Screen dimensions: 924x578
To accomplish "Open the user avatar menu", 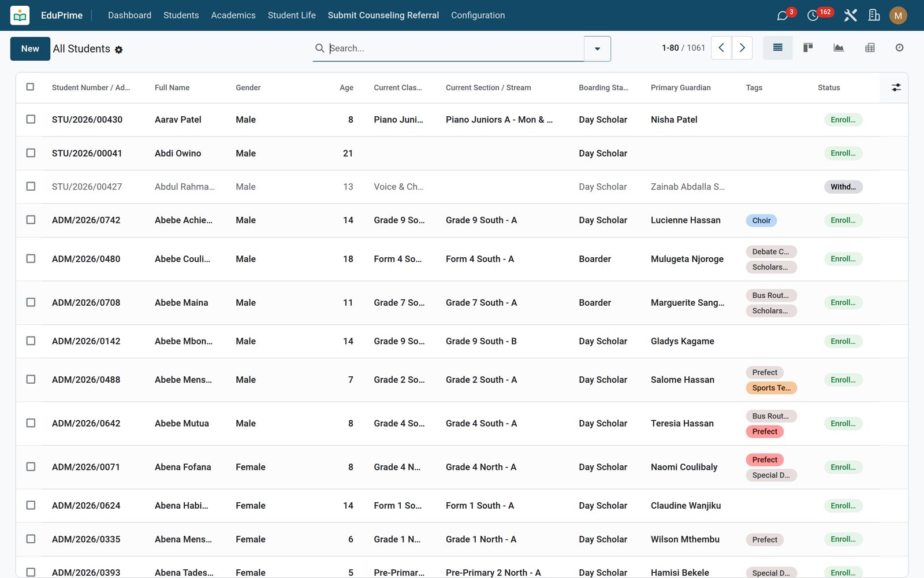I will click(x=898, y=16).
